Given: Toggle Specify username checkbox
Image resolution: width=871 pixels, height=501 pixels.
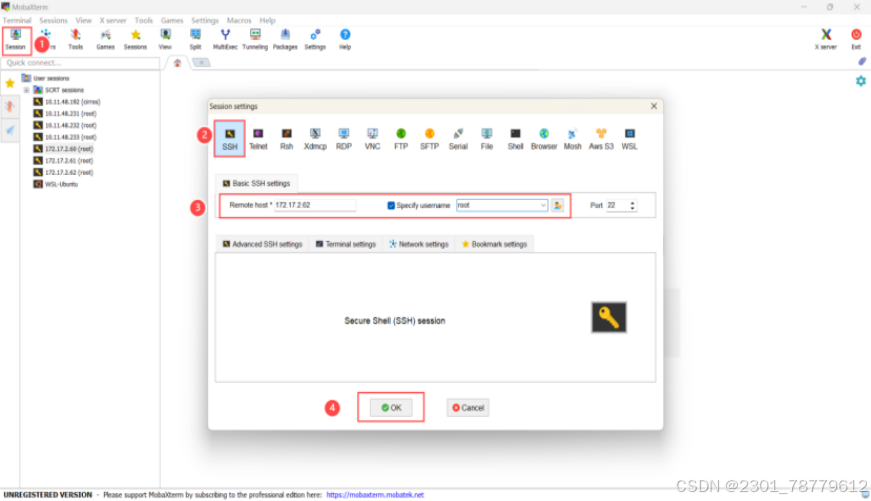Looking at the screenshot, I should coord(391,206).
